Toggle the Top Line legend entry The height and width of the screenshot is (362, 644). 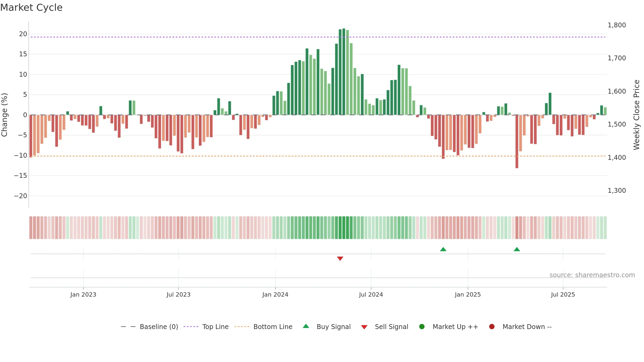tap(206, 327)
